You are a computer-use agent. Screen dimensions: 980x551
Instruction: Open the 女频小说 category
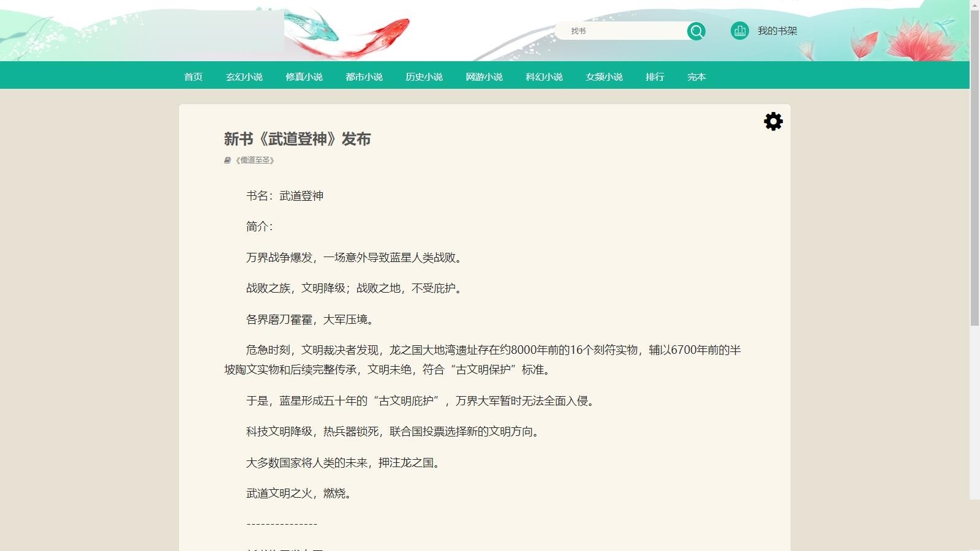tap(604, 77)
